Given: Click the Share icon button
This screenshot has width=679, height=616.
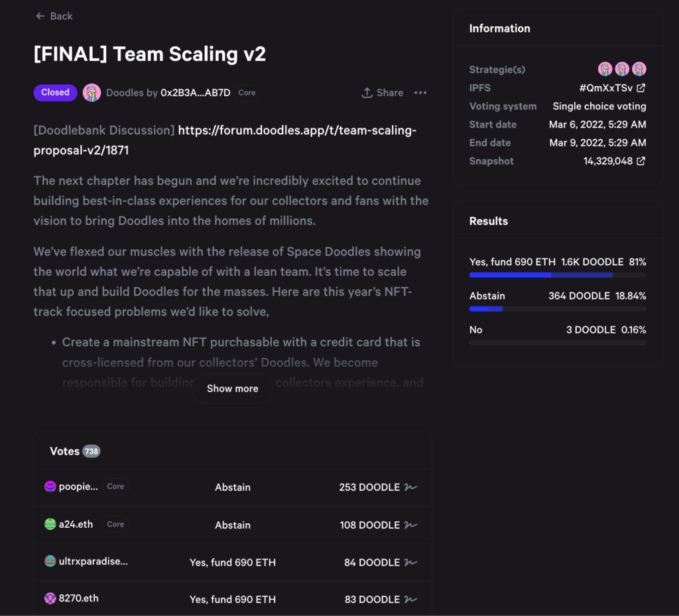Looking at the screenshot, I should (x=367, y=93).
